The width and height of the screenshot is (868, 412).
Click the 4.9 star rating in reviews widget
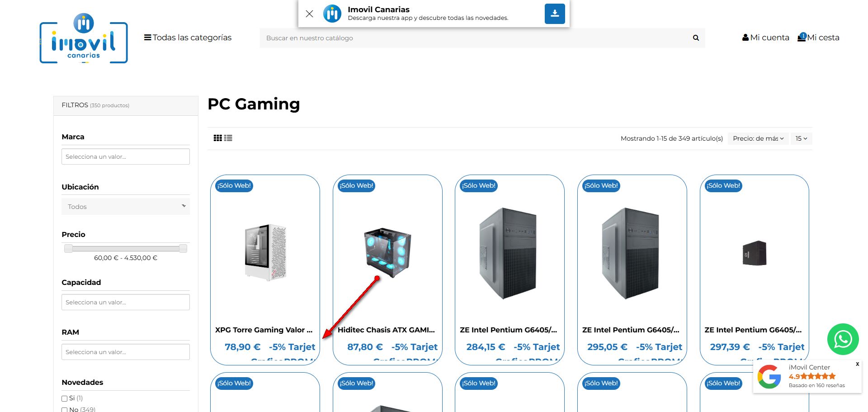point(812,376)
